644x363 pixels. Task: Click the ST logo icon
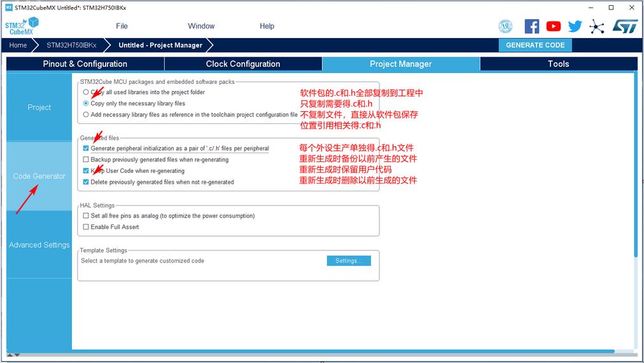pos(624,26)
